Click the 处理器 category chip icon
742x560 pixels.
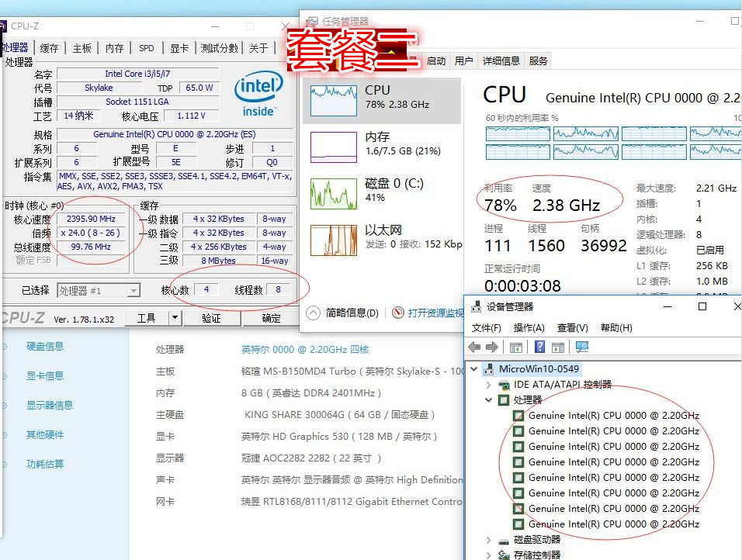tap(504, 400)
